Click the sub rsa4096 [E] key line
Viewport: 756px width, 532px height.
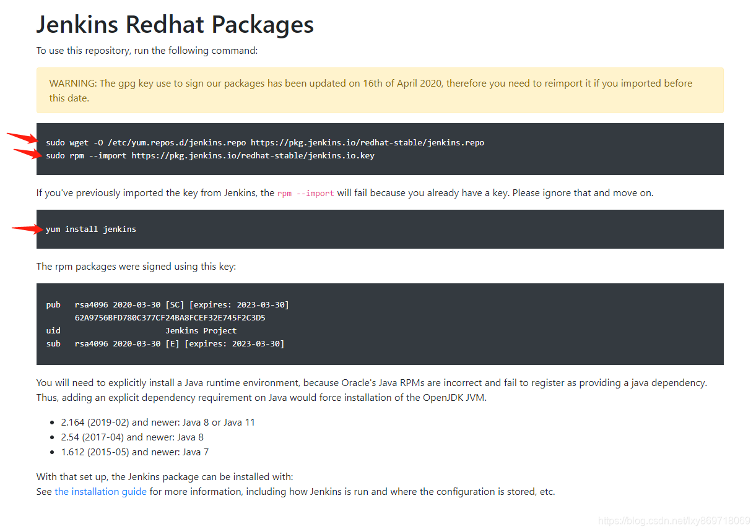165,343
